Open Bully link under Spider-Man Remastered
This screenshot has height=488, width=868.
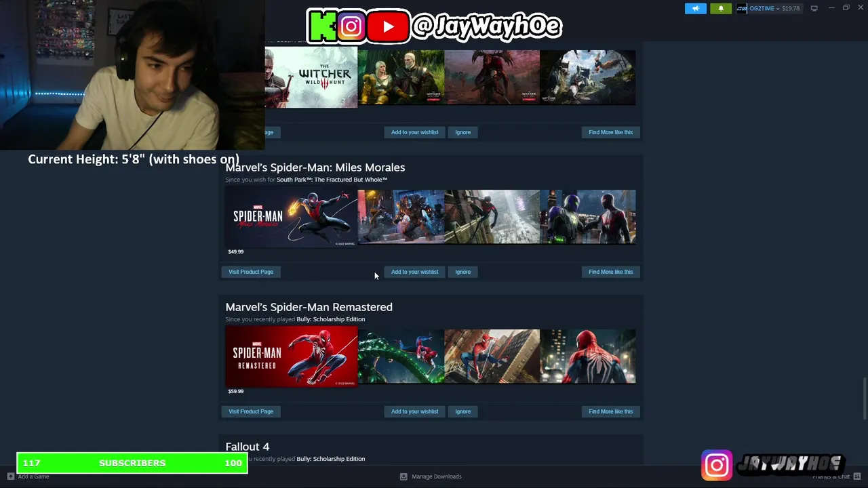(x=330, y=319)
